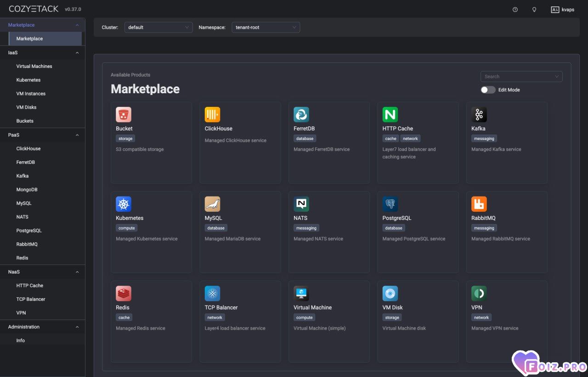Collapse the IaaS sidebar section
This screenshot has height=377, width=588.
pyautogui.click(x=77, y=53)
